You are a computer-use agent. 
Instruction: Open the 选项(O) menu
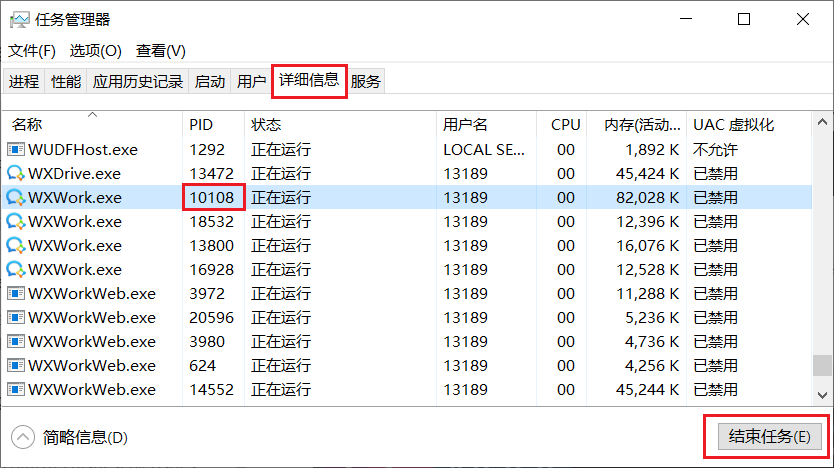[96, 51]
